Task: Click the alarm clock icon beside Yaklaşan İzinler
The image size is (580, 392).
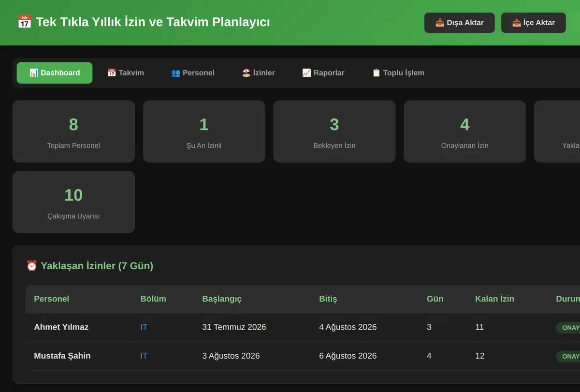Action: [x=31, y=266]
